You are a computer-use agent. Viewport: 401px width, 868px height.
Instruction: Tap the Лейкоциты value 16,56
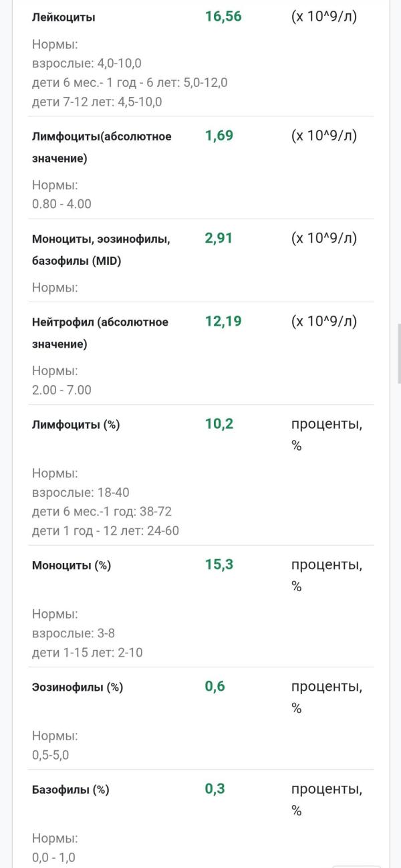[x=223, y=17]
